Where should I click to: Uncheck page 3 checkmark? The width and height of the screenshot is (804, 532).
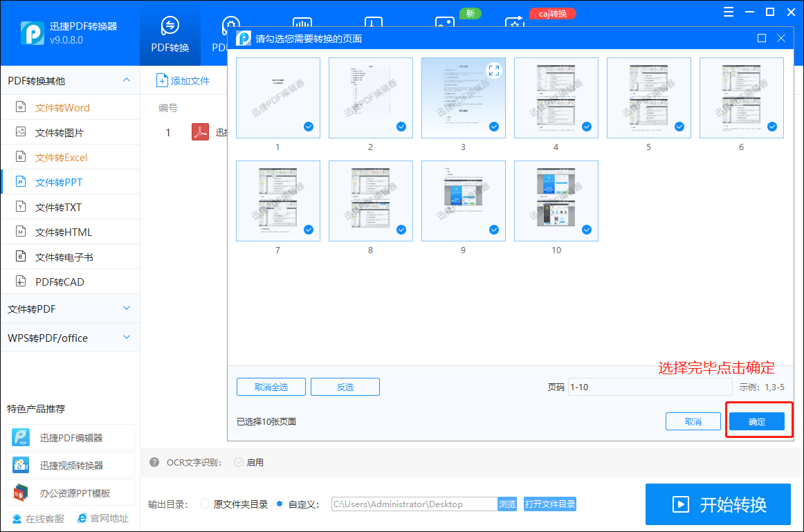click(x=494, y=127)
